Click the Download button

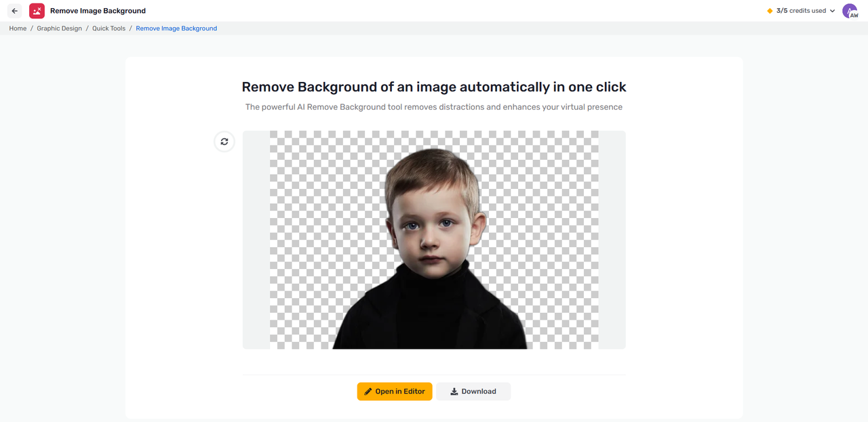[x=473, y=392]
